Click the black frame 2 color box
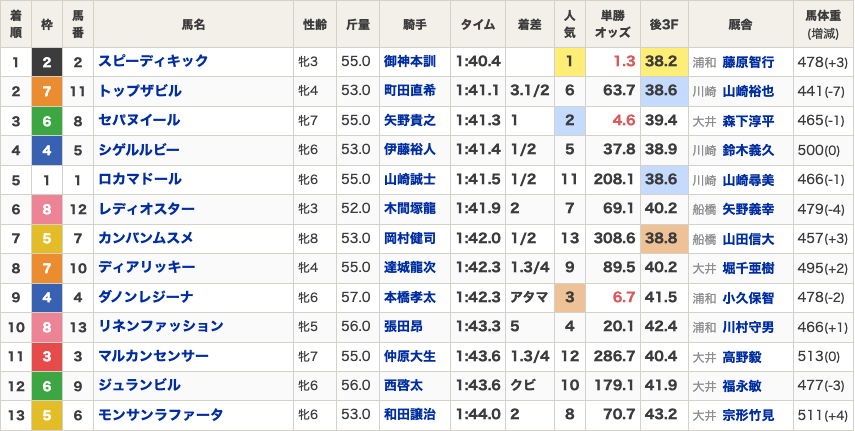 pyautogui.click(x=47, y=62)
